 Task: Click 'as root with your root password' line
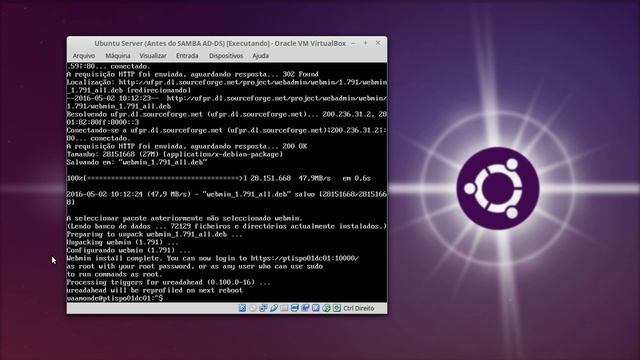coord(194,267)
